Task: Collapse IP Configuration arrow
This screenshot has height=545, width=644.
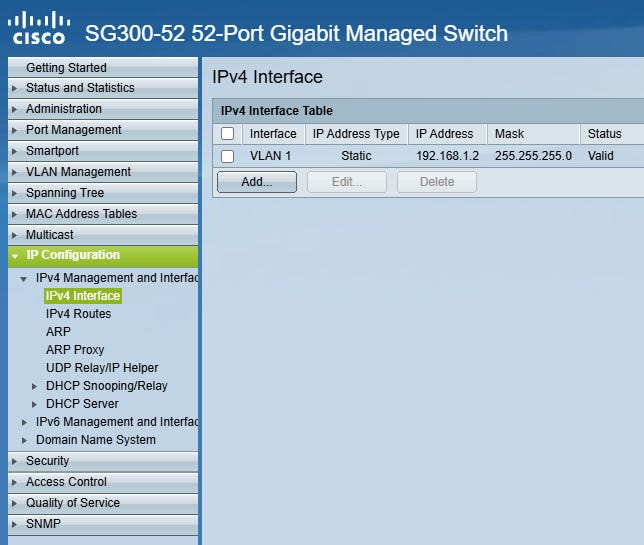Action: (x=15, y=256)
